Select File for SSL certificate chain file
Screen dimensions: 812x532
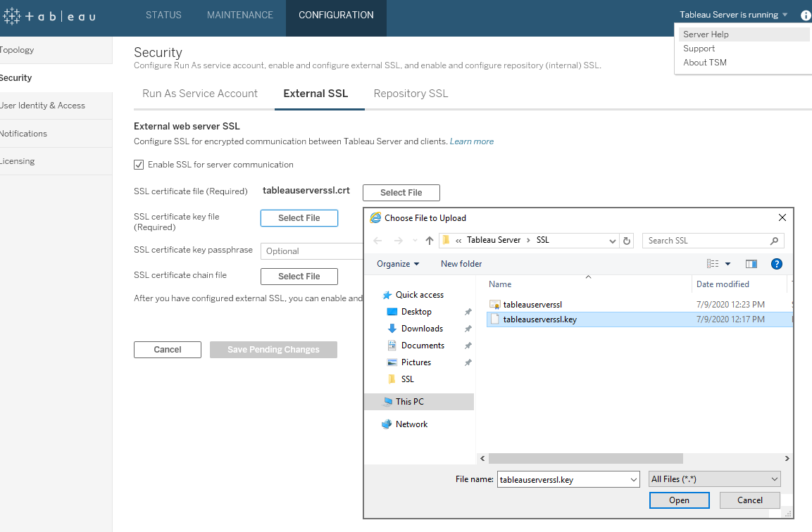tap(299, 277)
